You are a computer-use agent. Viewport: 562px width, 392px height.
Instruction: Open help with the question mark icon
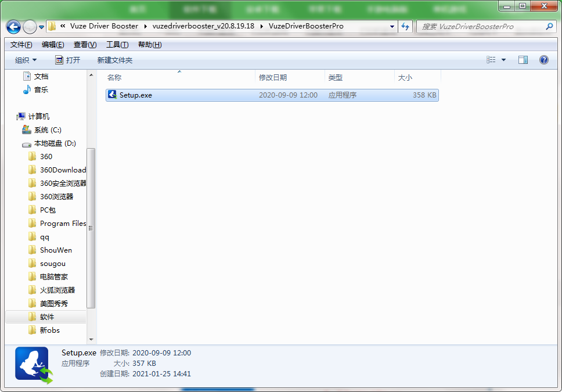coord(544,60)
